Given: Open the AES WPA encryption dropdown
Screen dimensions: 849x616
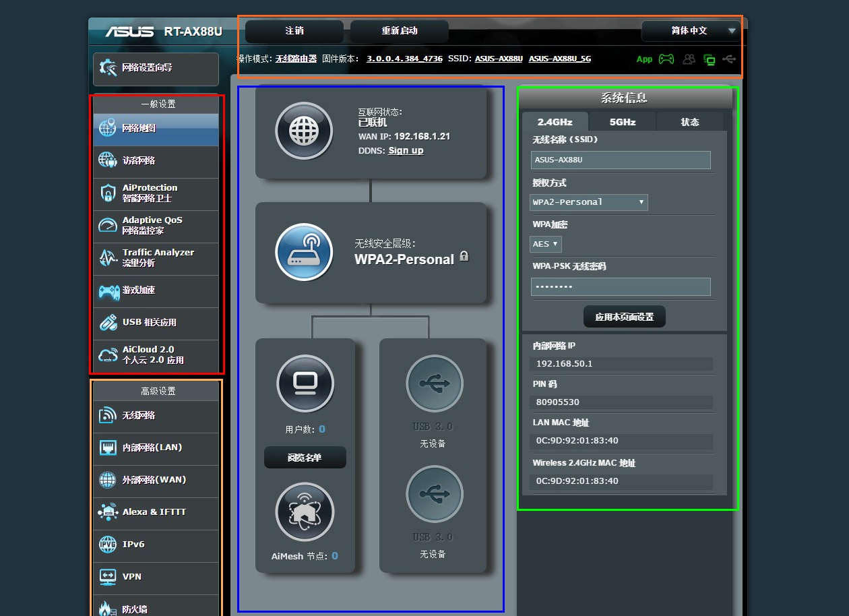Looking at the screenshot, I should (x=546, y=244).
